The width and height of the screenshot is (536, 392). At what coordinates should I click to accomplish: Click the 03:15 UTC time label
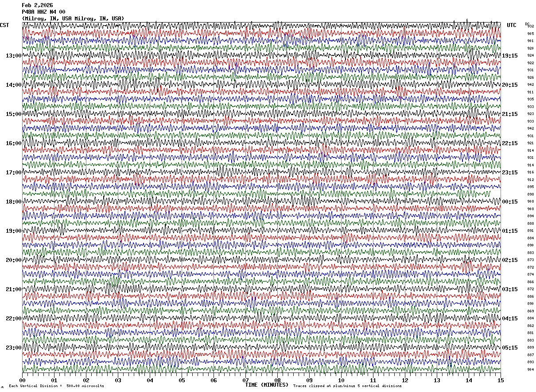coord(509,289)
